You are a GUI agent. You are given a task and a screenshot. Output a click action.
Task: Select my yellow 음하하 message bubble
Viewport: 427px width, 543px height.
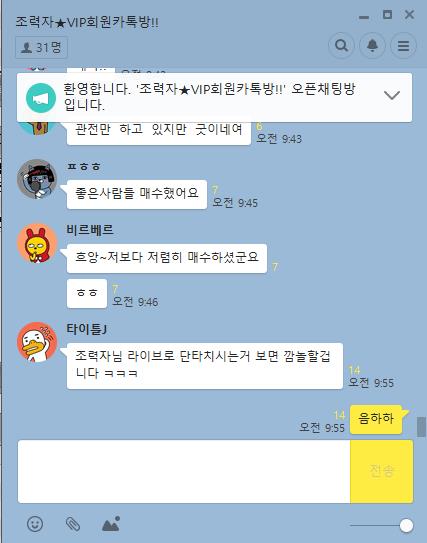tap(376, 419)
